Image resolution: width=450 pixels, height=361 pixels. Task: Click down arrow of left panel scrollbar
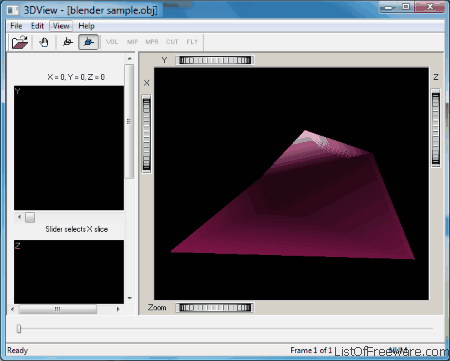(130, 298)
